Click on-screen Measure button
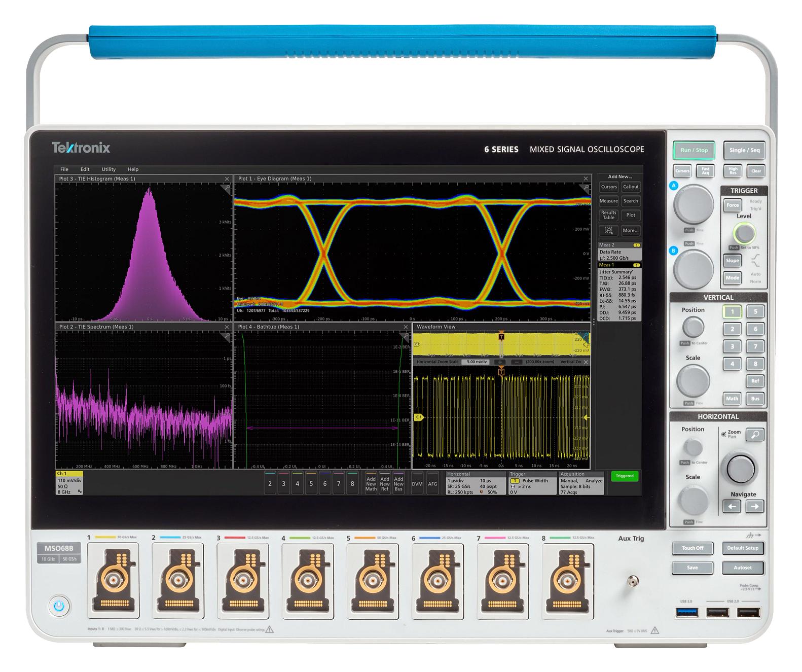This screenshot has height=672, width=802. point(609,201)
